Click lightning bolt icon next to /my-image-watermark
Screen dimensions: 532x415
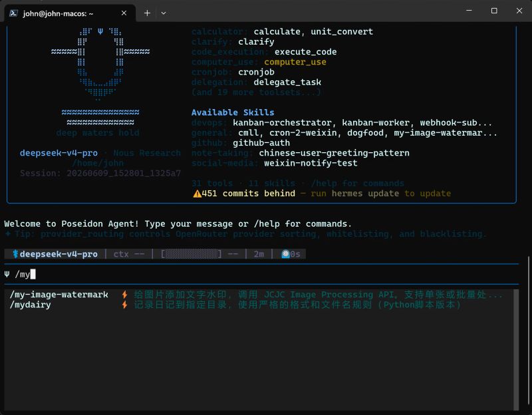[124, 295]
